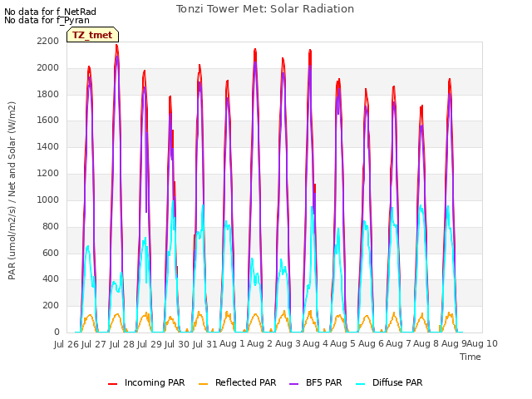
Task: Click the 1000 y-axis tick label
Action: [x=48, y=199]
